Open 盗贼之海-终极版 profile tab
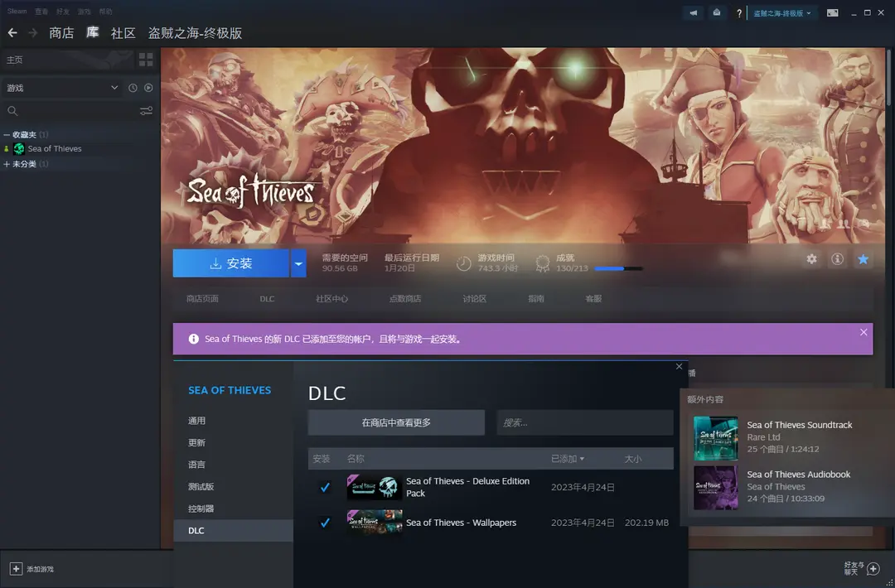The width and height of the screenshot is (895, 588). pyautogui.click(x=196, y=33)
